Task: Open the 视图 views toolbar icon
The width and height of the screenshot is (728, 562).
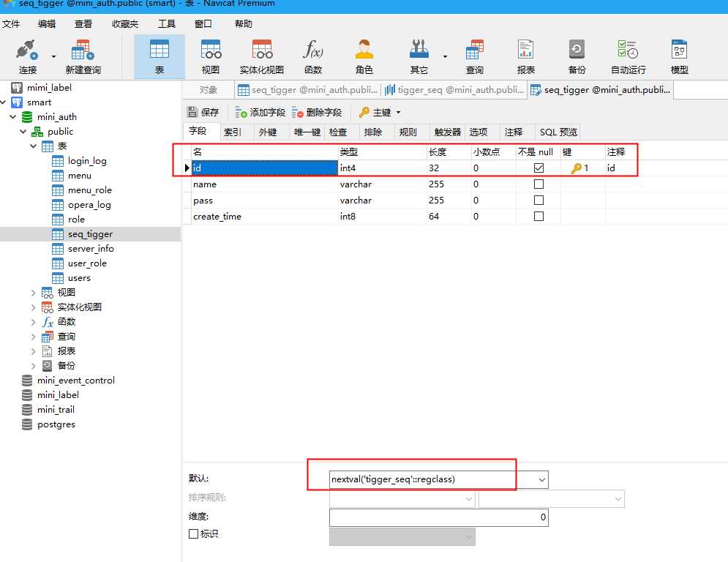Action: (210, 56)
